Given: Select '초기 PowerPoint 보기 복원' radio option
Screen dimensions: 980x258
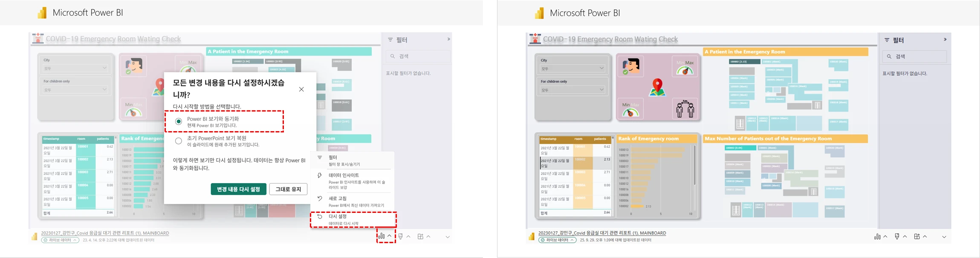Looking at the screenshot, I should tap(179, 141).
